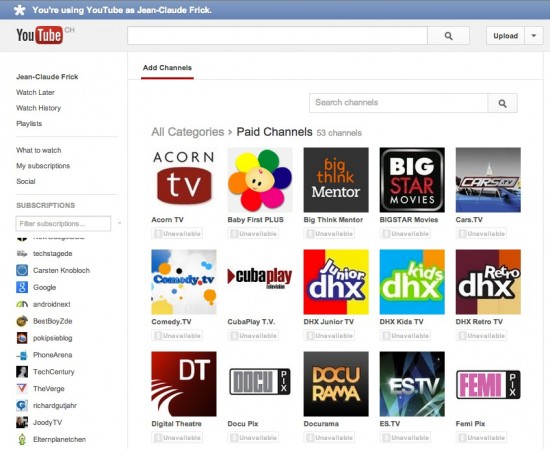This screenshot has height=449, width=550.
Task: Open the DHX Kids logo
Action: (x=412, y=282)
